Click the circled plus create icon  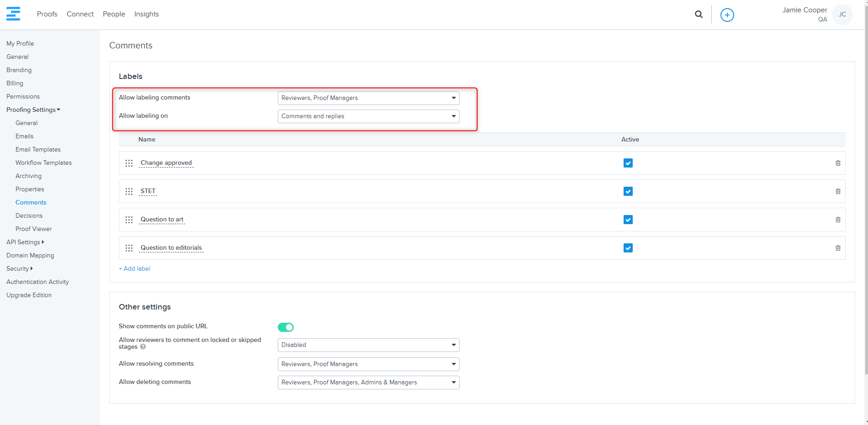727,15
